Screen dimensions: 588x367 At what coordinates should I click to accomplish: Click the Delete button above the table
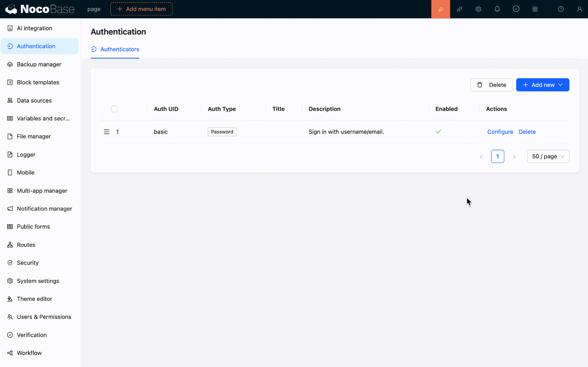pyautogui.click(x=491, y=85)
